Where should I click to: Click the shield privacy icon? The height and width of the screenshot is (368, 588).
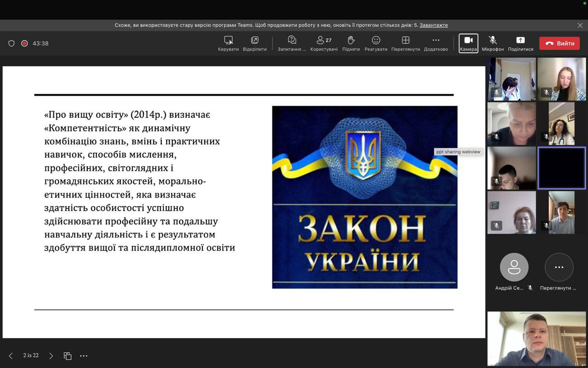tap(11, 43)
